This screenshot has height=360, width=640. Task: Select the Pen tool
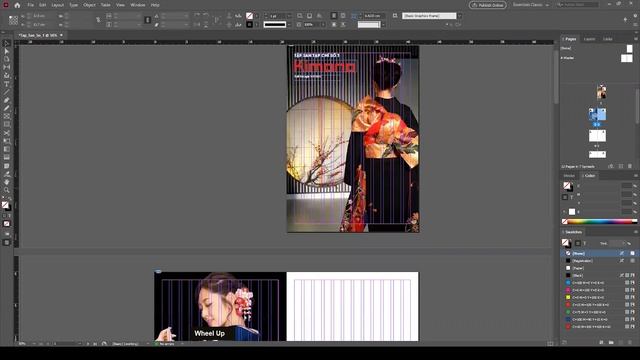pyautogui.click(x=7, y=100)
